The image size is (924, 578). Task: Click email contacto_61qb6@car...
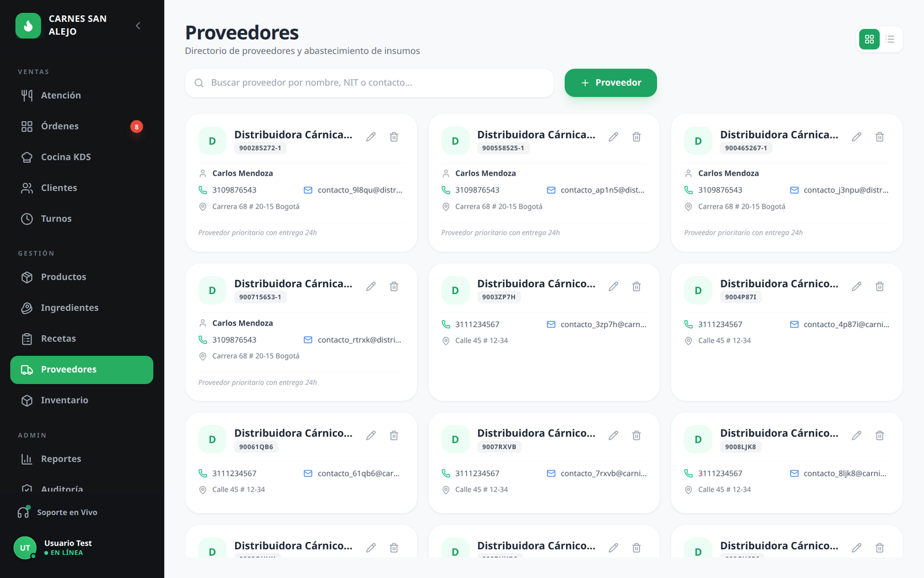coord(359,473)
